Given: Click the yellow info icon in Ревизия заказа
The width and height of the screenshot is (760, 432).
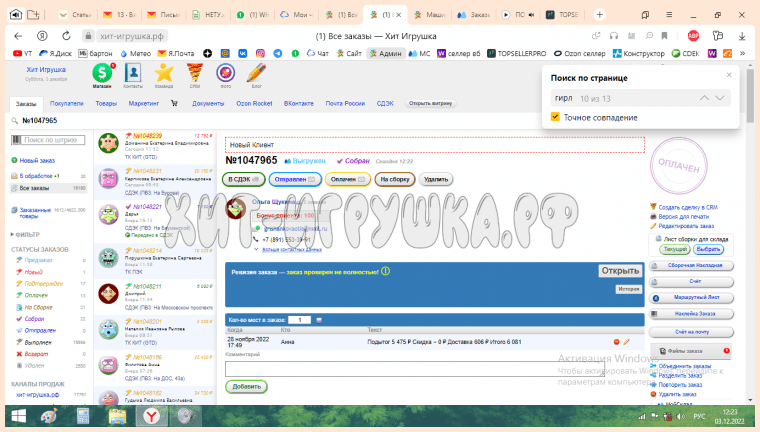Looking at the screenshot, I should (x=385, y=272).
